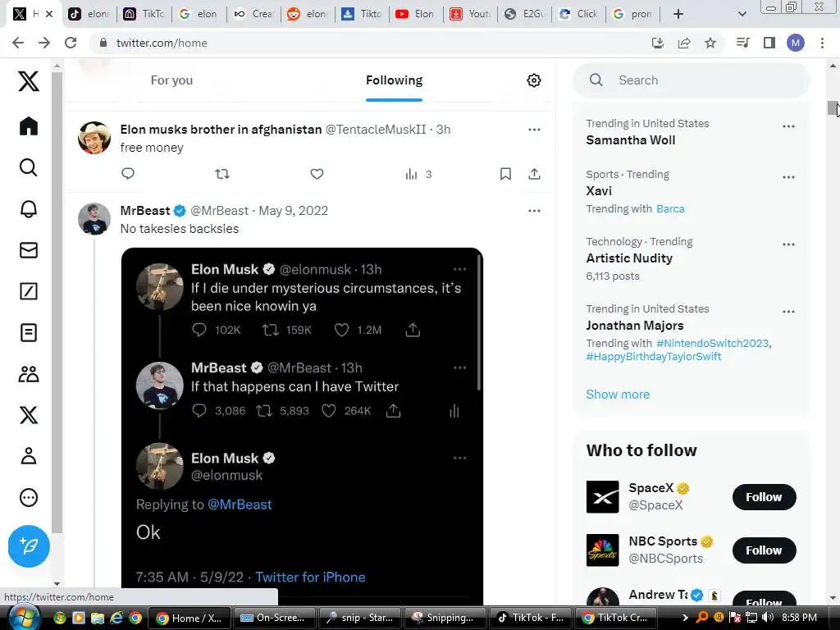The width and height of the screenshot is (840, 630).
Task: Open Lists icon in sidebar
Action: coord(29,333)
